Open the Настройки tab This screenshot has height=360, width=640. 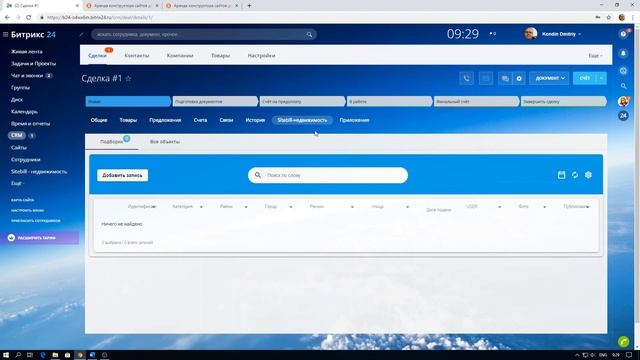pyautogui.click(x=261, y=56)
